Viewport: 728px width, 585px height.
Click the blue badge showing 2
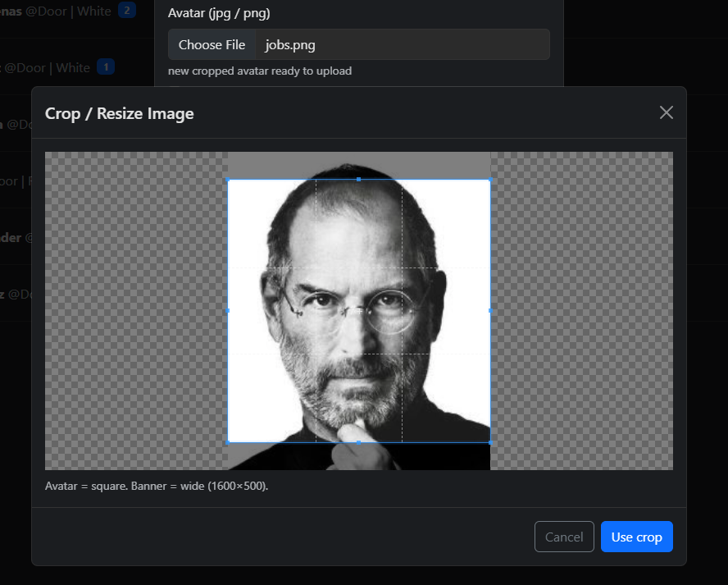coord(126,11)
